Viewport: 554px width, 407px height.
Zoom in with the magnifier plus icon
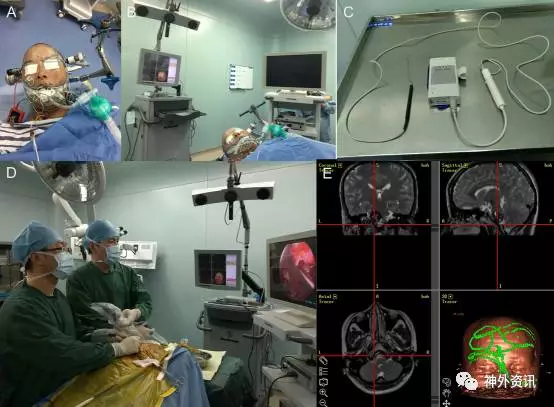324,393
